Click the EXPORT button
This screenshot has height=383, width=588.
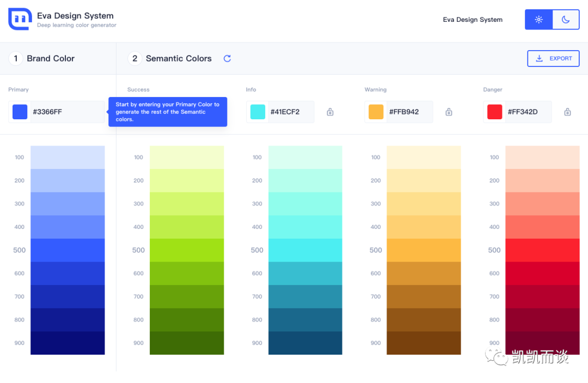coord(553,58)
